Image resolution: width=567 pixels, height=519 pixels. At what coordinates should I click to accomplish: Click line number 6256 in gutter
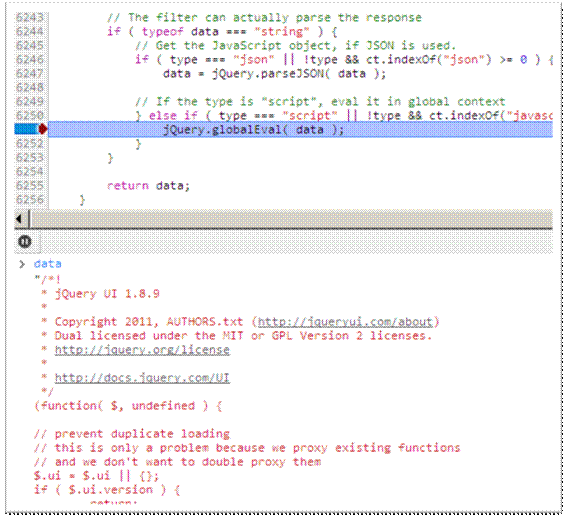click(30, 199)
